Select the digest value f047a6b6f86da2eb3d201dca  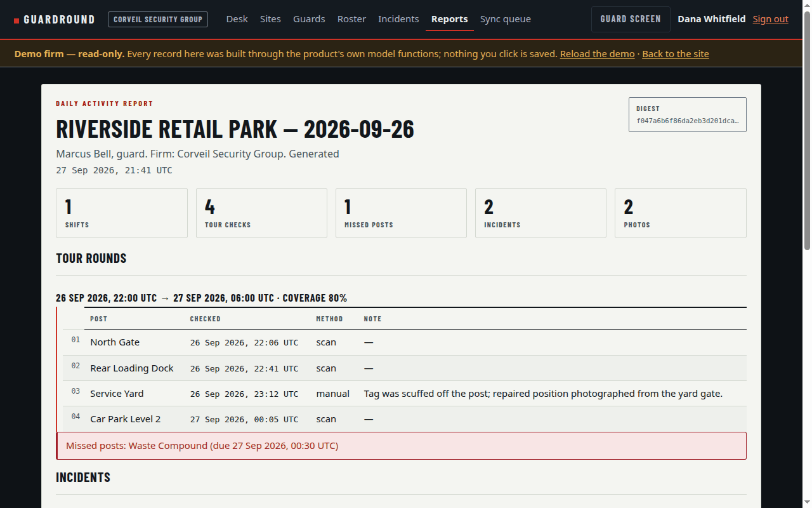(688, 121)
